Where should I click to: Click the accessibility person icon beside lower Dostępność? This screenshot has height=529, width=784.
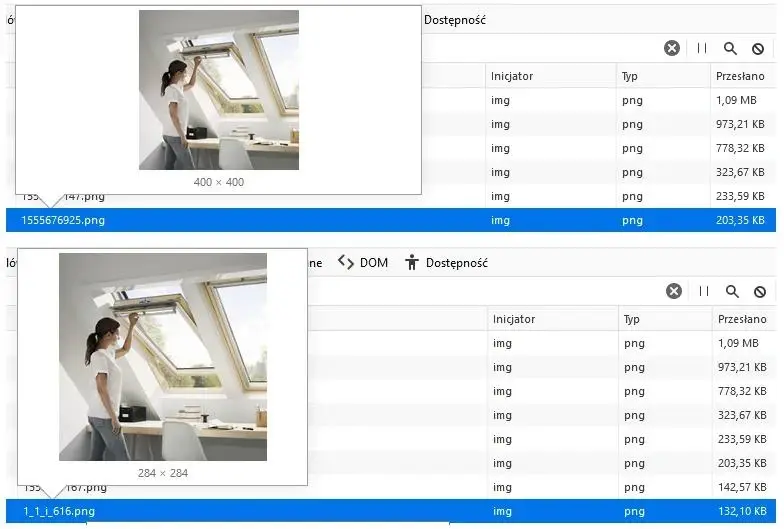pyautogui.click(x=412, y=262)
